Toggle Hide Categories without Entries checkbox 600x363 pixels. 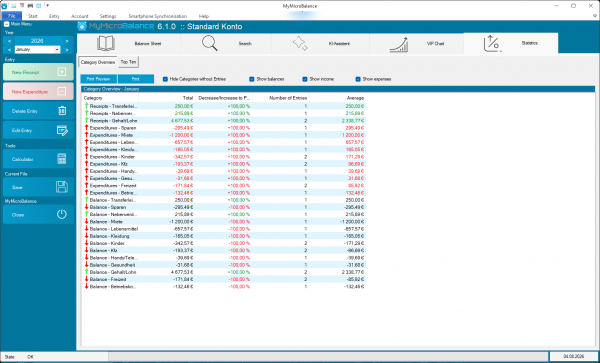[x=165, y=79]
